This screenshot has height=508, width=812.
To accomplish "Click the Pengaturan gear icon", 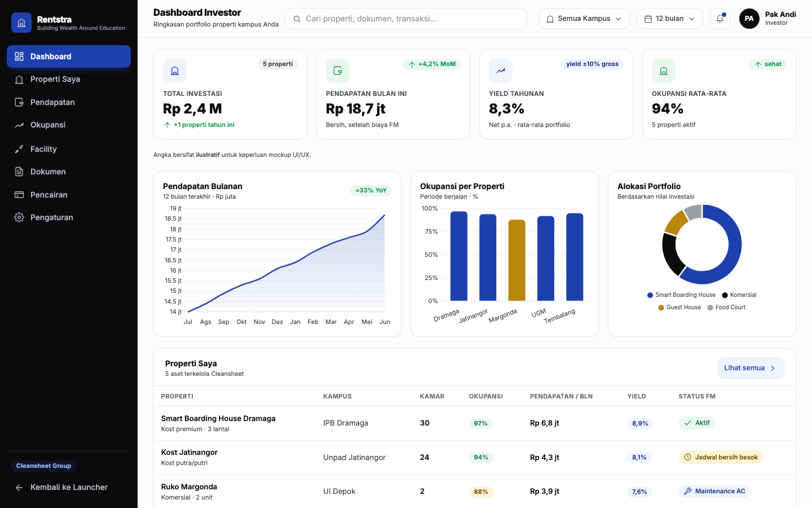I will [19, 217].
